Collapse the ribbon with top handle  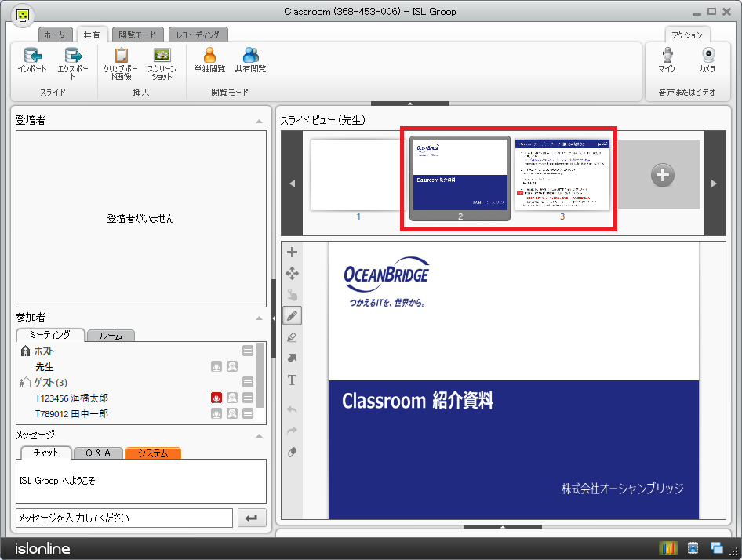[409, 104]
